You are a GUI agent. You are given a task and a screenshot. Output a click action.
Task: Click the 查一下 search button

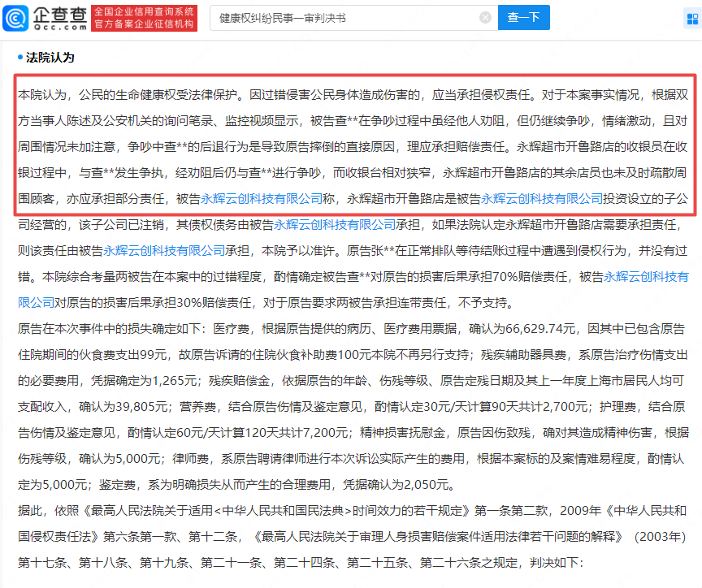tap(523, 18)
